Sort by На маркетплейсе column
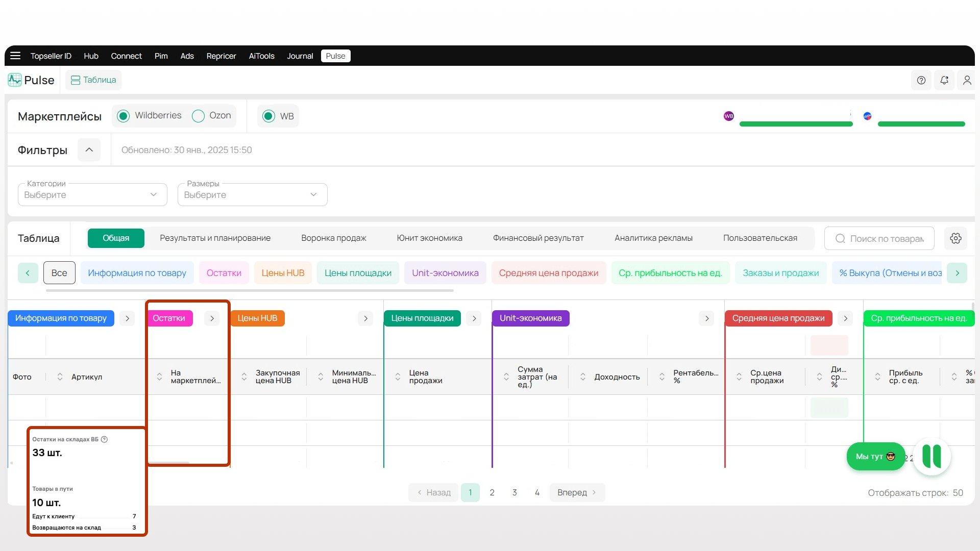Screen dimensions: 980x551 [x=159, y=377]
